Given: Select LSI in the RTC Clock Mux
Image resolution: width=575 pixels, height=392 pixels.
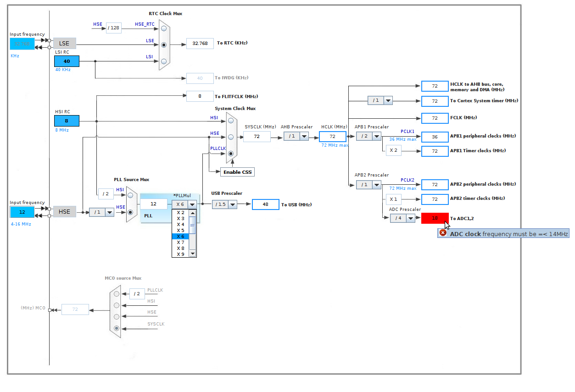Looking at the screenshot, I should click(x=164, y=61).
